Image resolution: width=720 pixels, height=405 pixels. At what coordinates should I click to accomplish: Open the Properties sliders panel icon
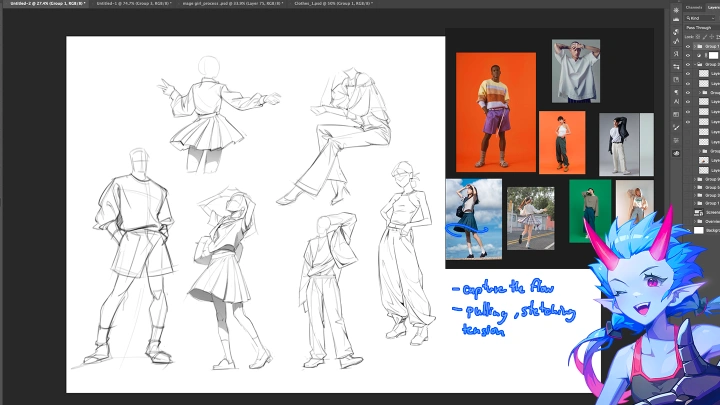point(676,67)
